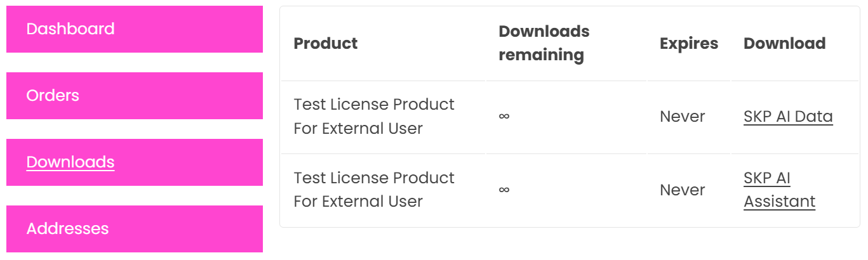The height and width of the screenshot is (260, 868).
Task: Click infinity symbol in SKP AI Data row
Action: pyautogui.click(x=504, y=117)
